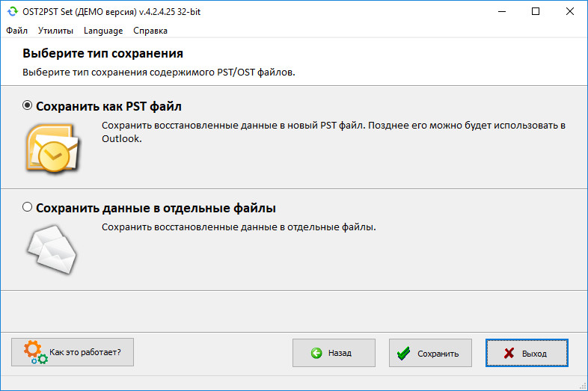Screen dimensions: 588x391
Task: Go back with the Назад button
Action: pos(334,353)
